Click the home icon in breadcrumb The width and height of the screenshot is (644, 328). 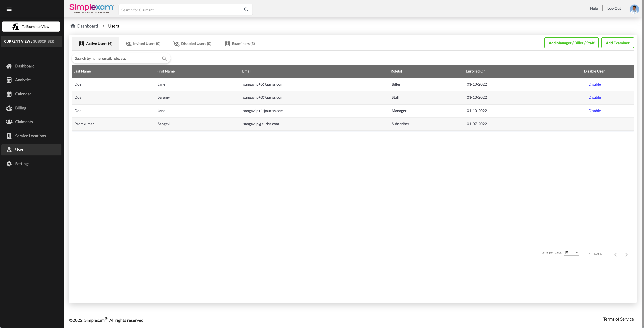point(73,26)
